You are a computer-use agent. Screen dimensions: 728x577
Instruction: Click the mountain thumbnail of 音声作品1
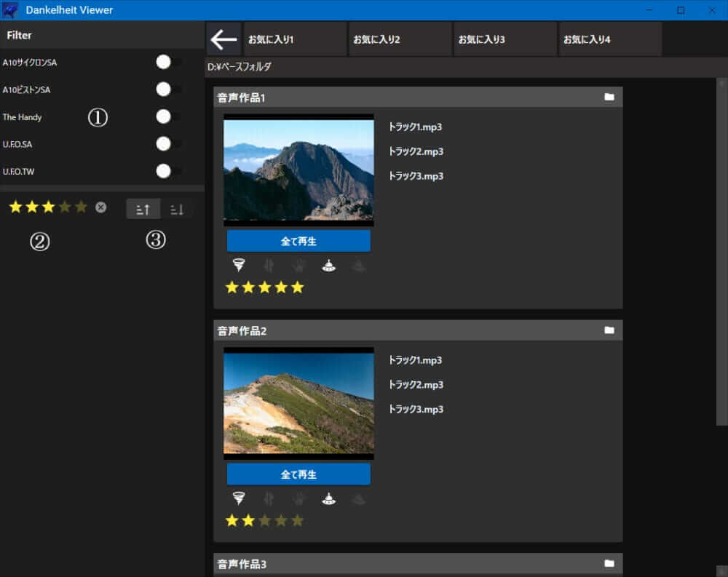tap(298, 170)
